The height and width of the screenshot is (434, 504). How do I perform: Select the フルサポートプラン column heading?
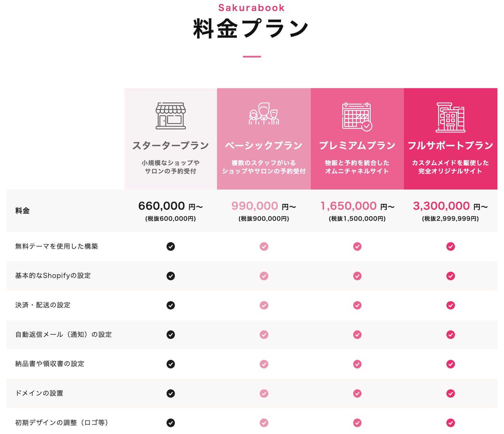[451, 146]
